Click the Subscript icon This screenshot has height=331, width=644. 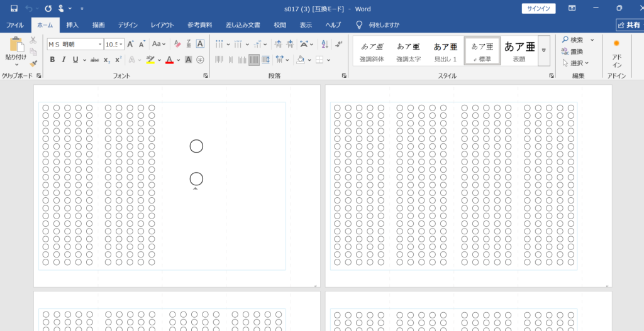coord(107,60)
